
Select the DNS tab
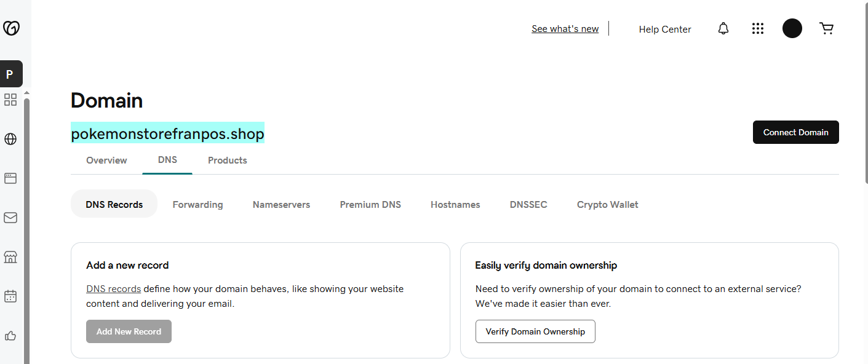pos(167,160)
